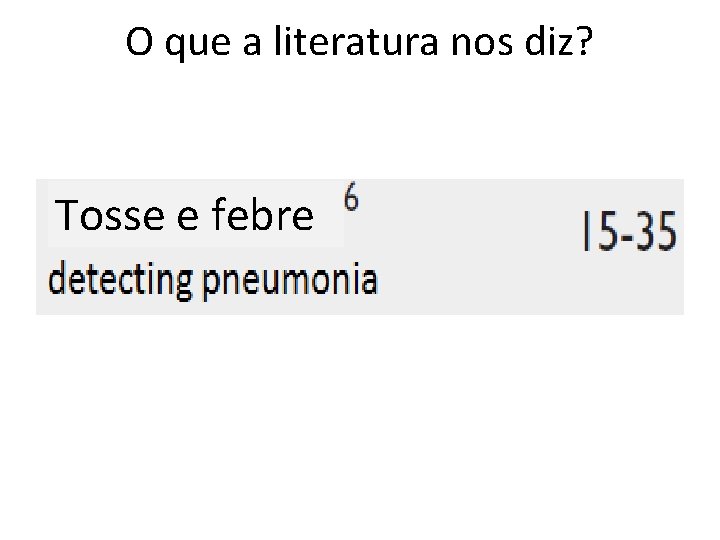Click the word 'pneumonia'
Image resolution: width=720 pixels, height=540 pixels.
290,282
